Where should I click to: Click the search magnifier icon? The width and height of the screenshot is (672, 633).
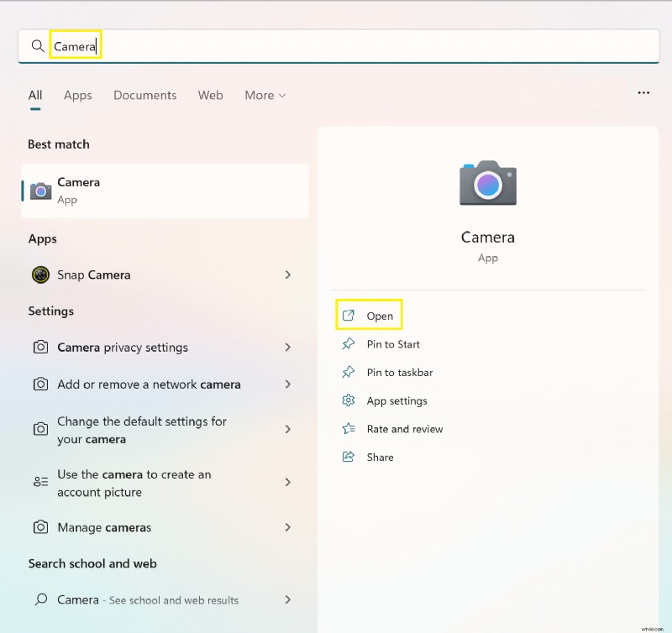(x=37, y=45)
